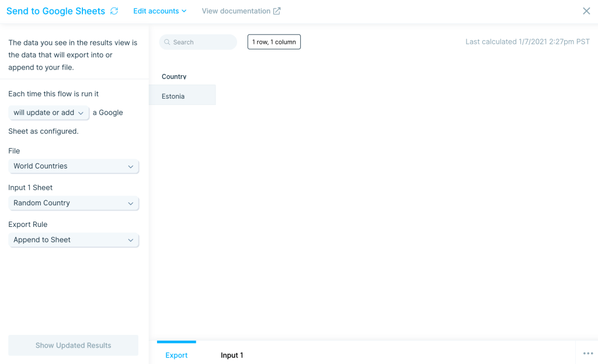This screenshot has width=598, height=364.
Task: Click into the Search field
Action: [201, 43]
